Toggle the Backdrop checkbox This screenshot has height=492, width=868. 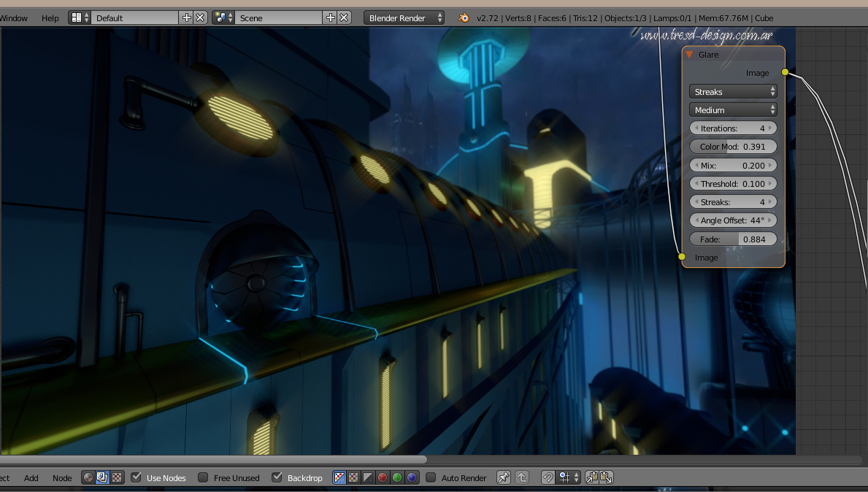(277, 477)
